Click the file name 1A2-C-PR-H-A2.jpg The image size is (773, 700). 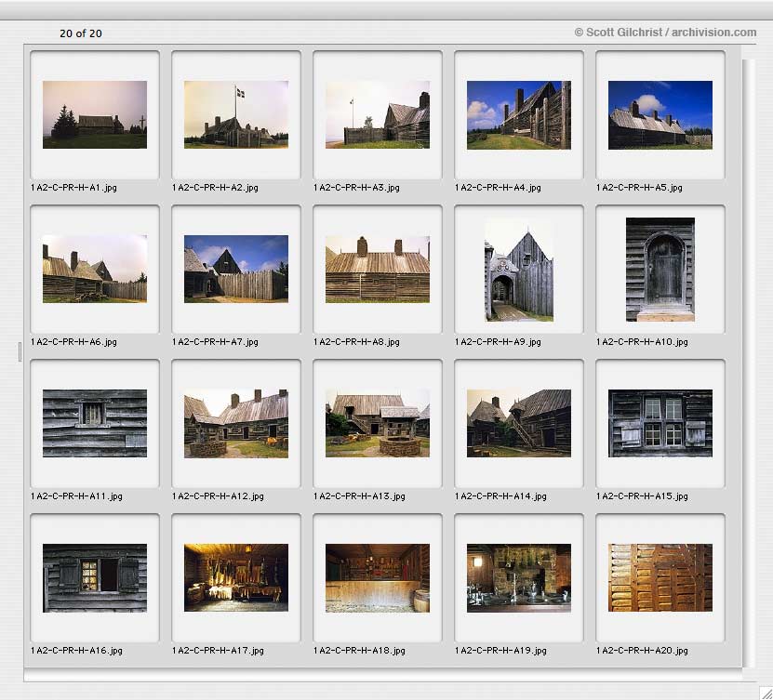[x=216, y=188]
